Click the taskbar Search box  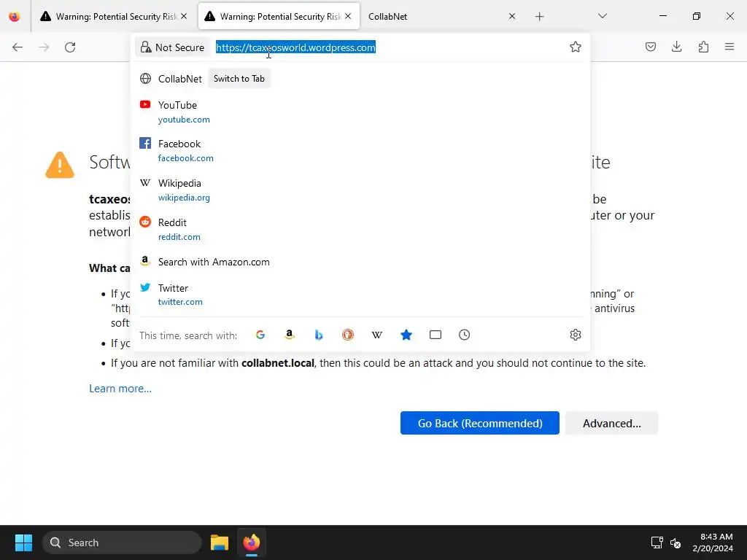122,542
